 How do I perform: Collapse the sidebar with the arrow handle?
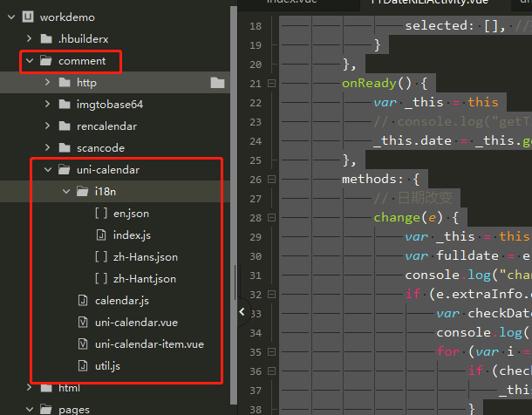[x=242, y=312]
